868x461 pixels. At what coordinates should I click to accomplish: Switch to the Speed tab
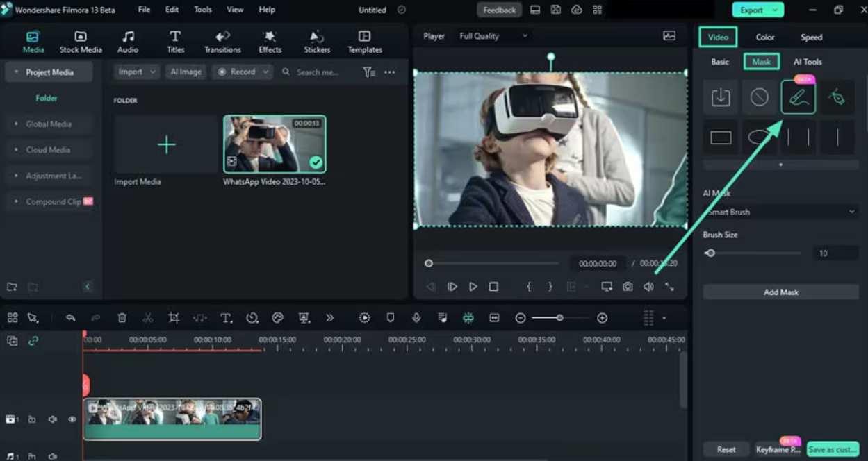[811, 37]
